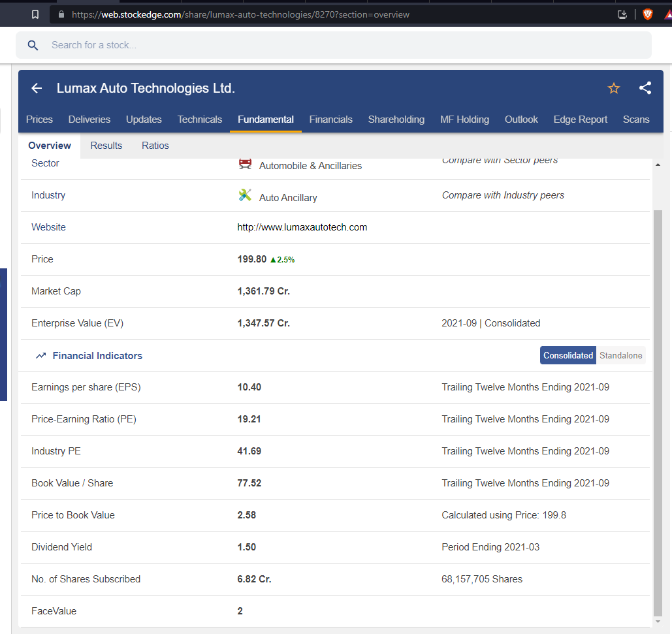The image size is (672, 634).
Task: Switch to the Financials tab
Action: click(x=331, y=119)
